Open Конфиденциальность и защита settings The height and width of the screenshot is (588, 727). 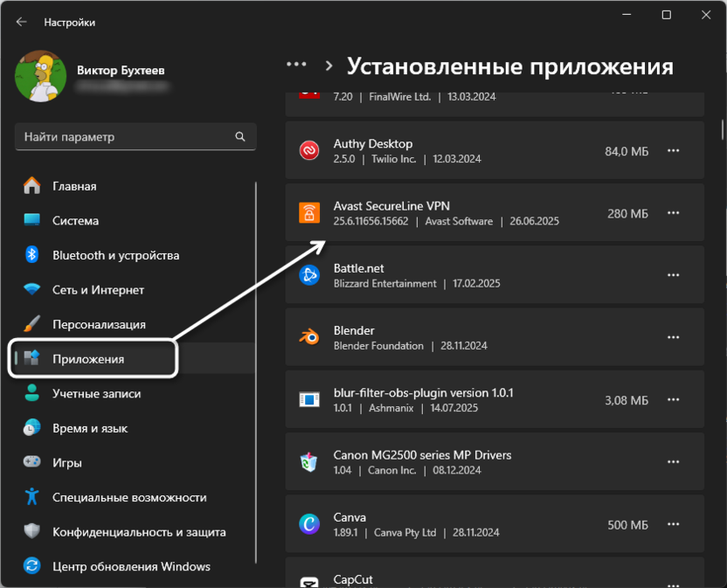138,531
